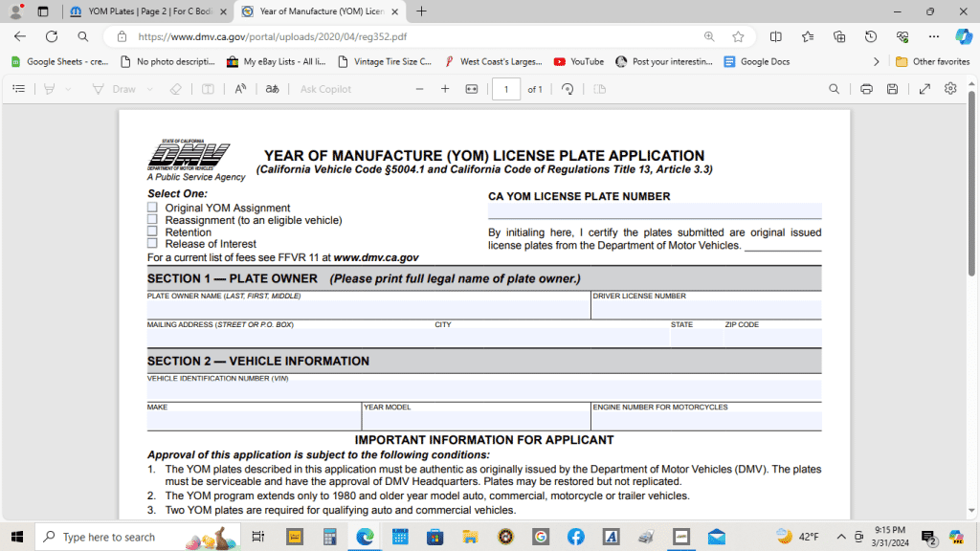Open the PDF viewer settings gear
Viewport: 980px width, 551px height.
point(950,88)
